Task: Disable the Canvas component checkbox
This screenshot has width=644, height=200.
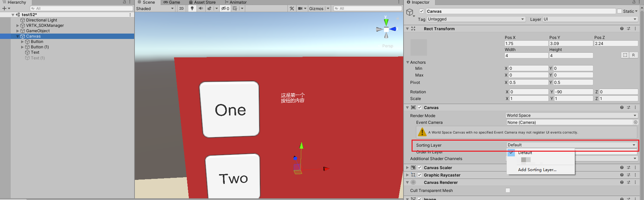Action: [420, 107]
